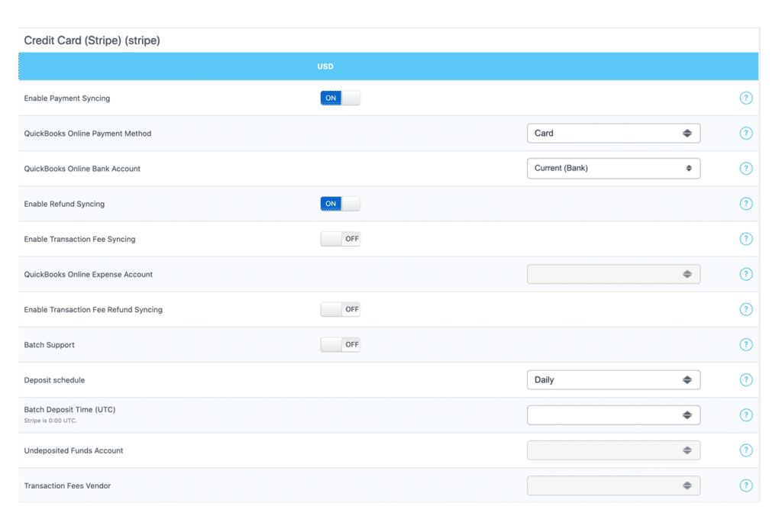Turn on Enable Transaction Fee Syncing
The image size is (782, 532).
click(340, 239)
